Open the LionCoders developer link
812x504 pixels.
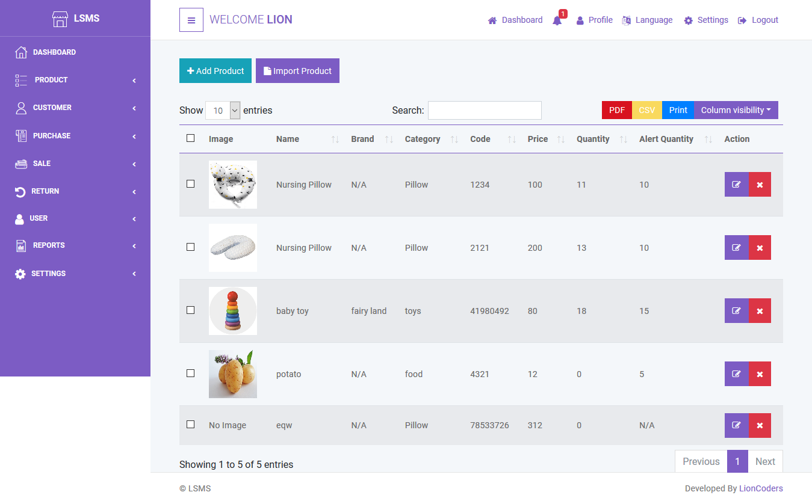[761, 488]
